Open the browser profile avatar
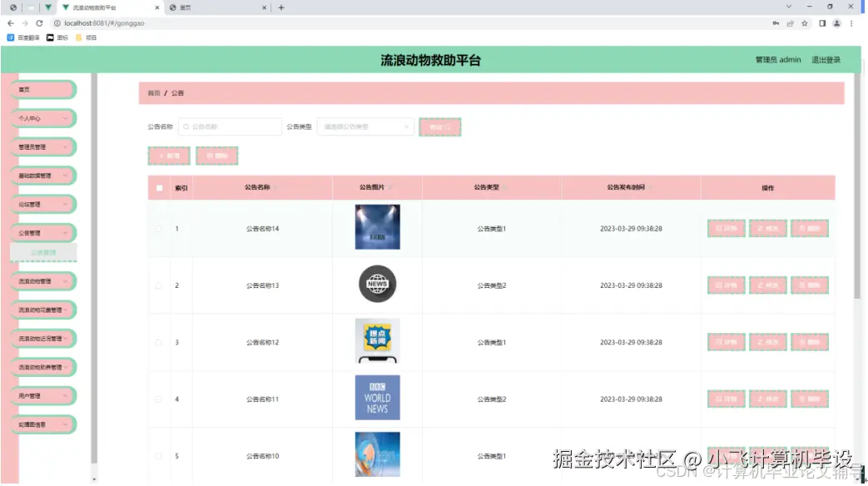The width and height of the screenshot is (868, 486). 837,23
